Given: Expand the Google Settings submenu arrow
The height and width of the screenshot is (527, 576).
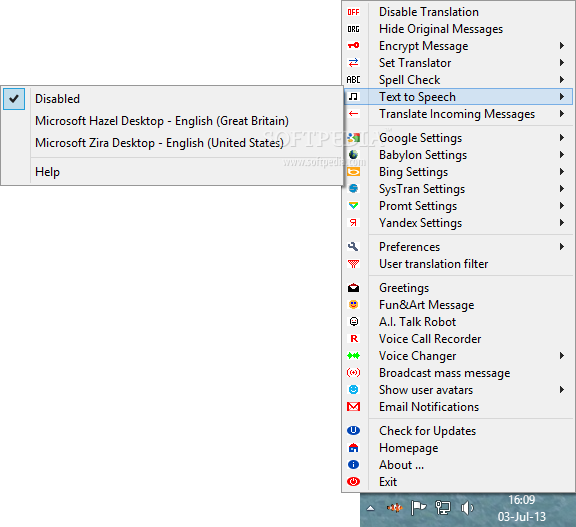Looking at the screenshot, I should click(x=562, y=138).
